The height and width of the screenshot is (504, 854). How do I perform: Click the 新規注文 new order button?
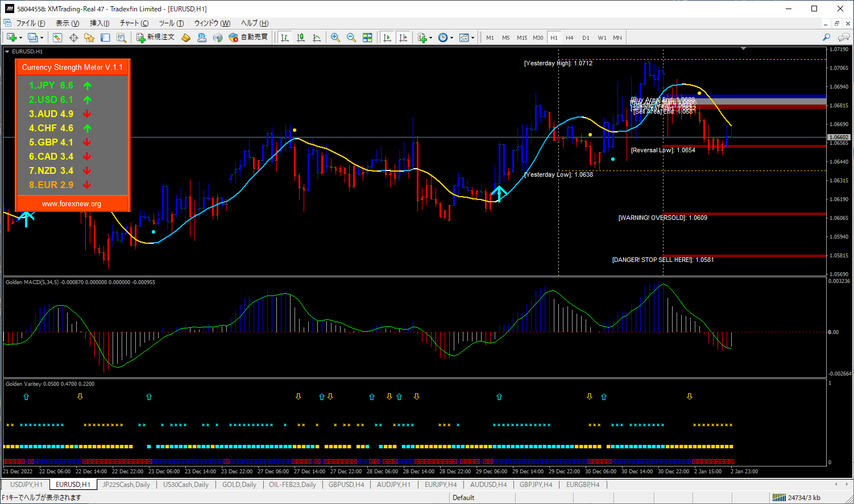click(x=155, y=37)
